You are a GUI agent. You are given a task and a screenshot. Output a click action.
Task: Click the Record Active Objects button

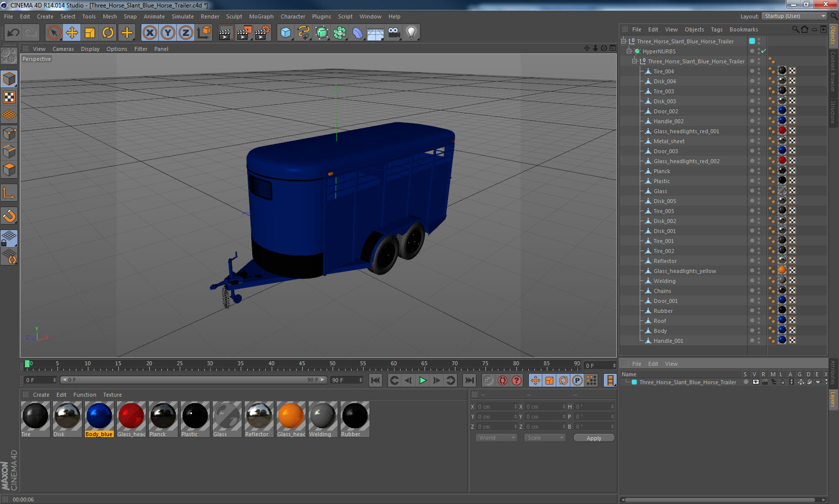(488, 380)
